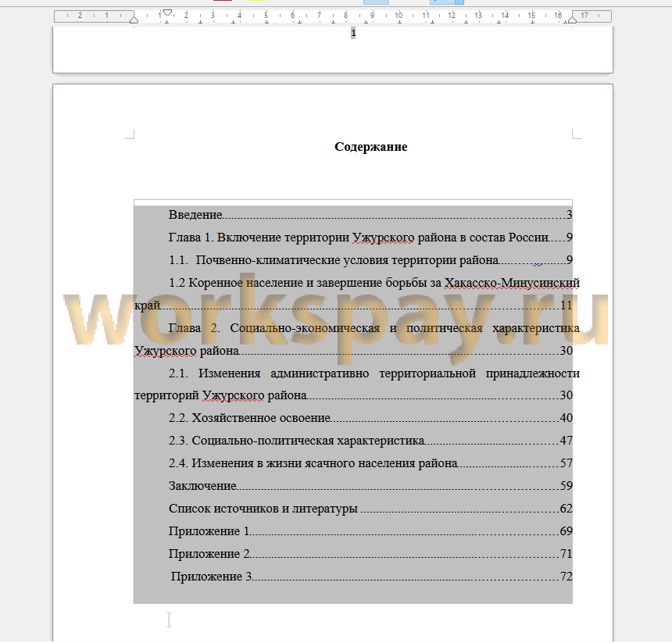The height and width of the screenshot is (643, 672).
Task: Click the "Глава 1. Включение территории" entry
Action: coord(370,238)
